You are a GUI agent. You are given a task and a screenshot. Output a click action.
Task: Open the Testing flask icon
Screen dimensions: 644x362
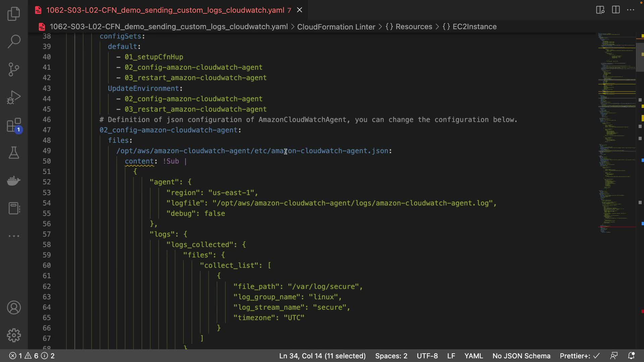[14, 153]
